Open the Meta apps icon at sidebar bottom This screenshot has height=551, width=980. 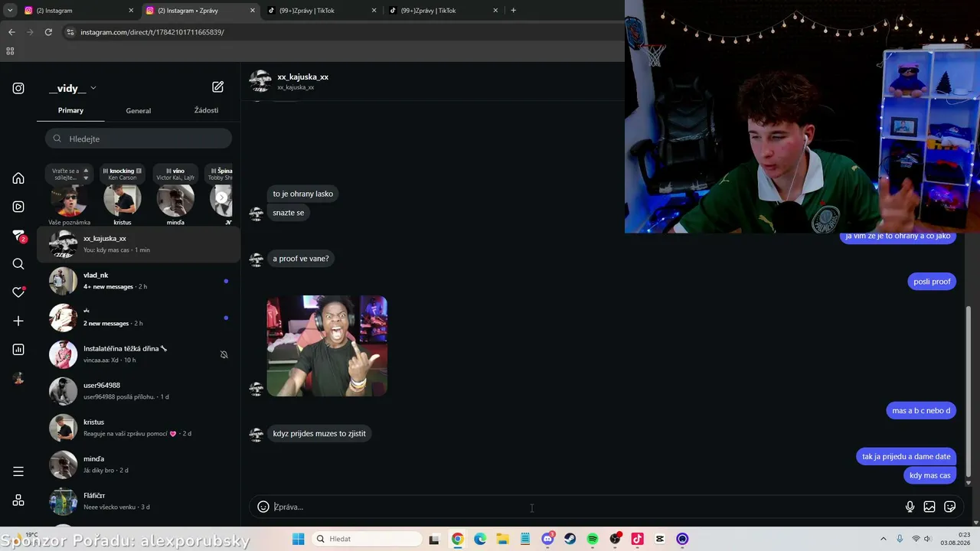(18, 500)
